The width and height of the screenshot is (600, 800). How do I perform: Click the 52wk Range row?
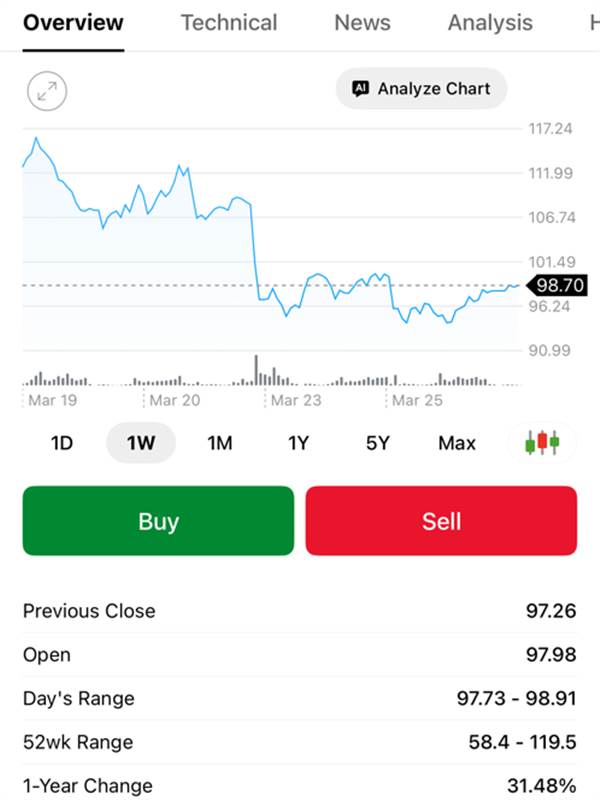(300, 742)
